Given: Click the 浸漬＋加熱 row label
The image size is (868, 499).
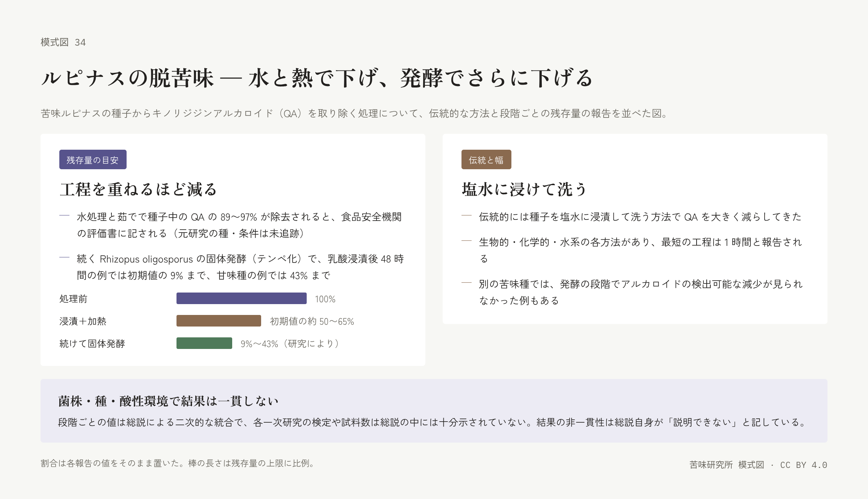Looking at the screenshot, I should click(83, 321).
